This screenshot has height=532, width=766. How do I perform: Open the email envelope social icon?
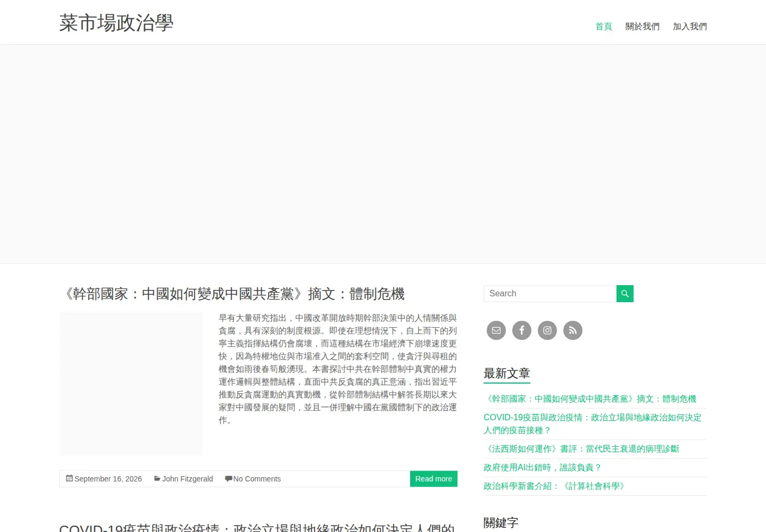[496, 330]
